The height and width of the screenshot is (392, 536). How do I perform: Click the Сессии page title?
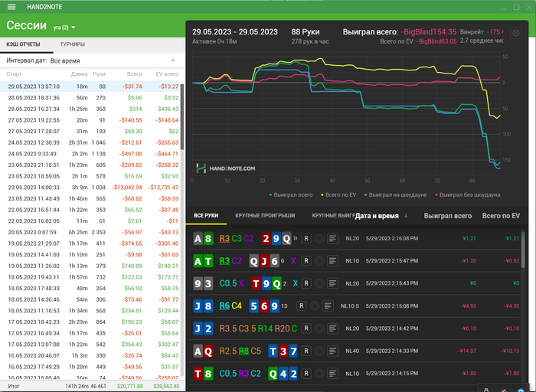[26, 25]
